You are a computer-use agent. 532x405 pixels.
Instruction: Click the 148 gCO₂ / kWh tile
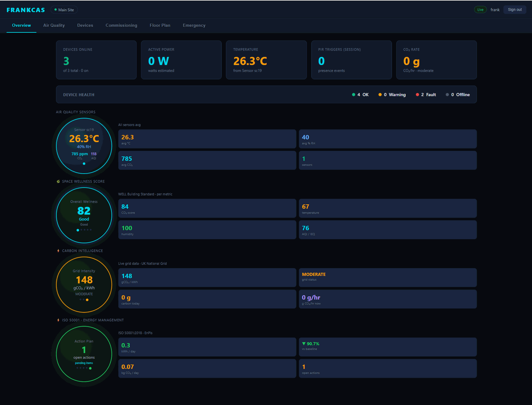pos(207,278)
